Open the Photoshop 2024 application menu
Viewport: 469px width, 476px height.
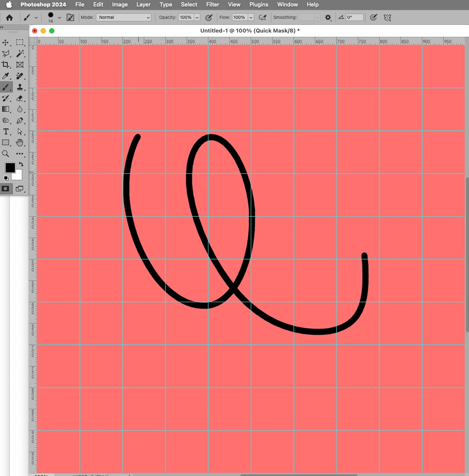(x=43, y=5)
